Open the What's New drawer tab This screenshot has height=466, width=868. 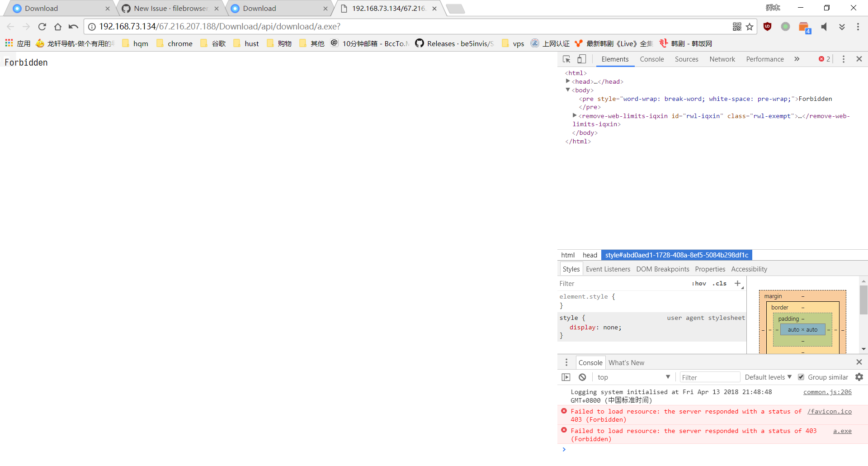(626, 363)
